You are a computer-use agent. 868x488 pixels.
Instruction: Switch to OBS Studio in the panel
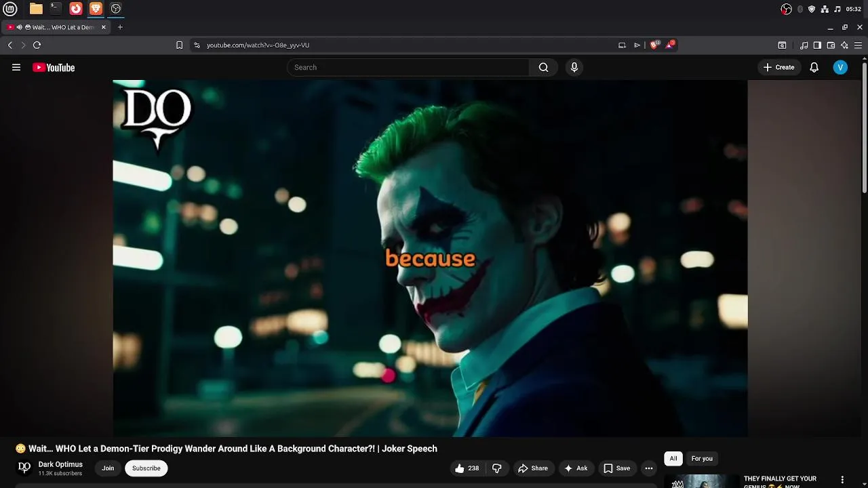pyautogui.click(x=116, y=9)
